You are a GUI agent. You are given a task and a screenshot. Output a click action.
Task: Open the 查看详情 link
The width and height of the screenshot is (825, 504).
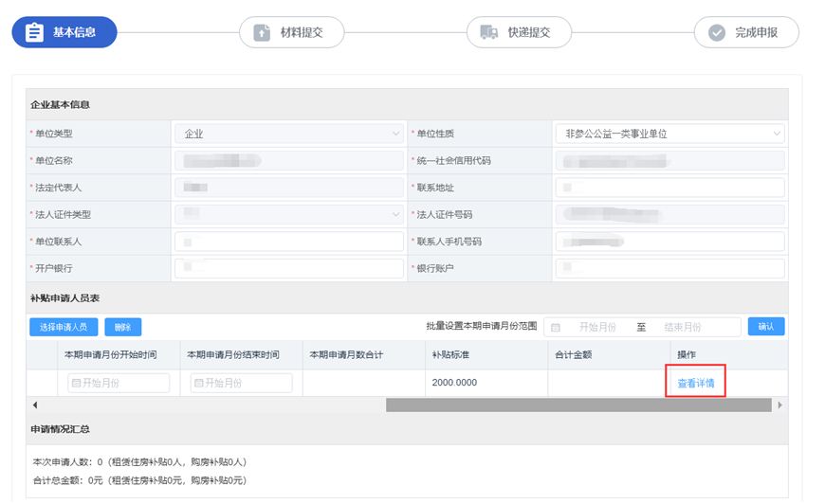point(695,384)
